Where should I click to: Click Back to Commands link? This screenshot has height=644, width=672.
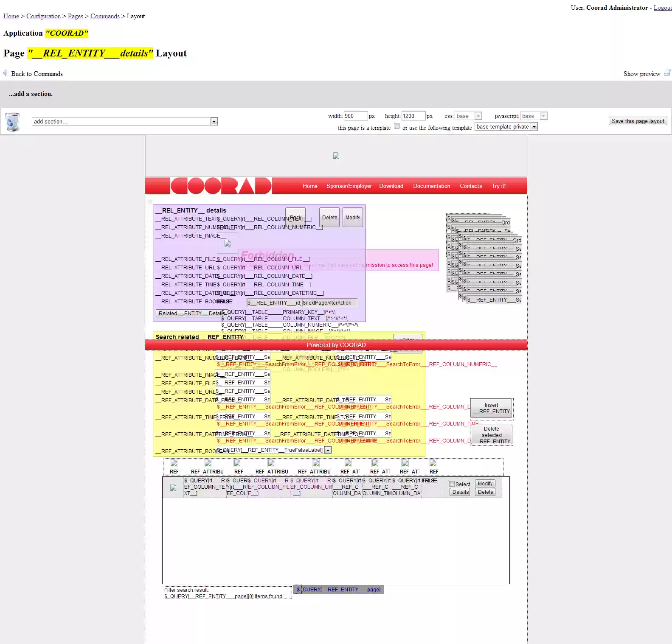coord(37,74)
